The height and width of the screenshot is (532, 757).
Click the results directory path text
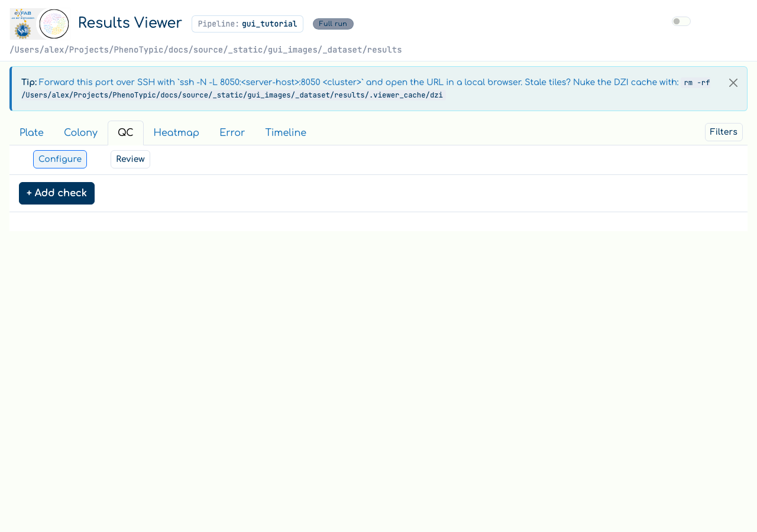[206, 50]
